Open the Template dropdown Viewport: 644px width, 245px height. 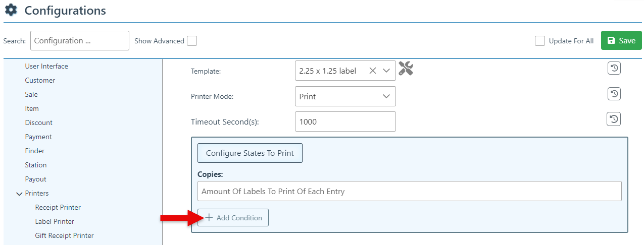coord(386,71)
